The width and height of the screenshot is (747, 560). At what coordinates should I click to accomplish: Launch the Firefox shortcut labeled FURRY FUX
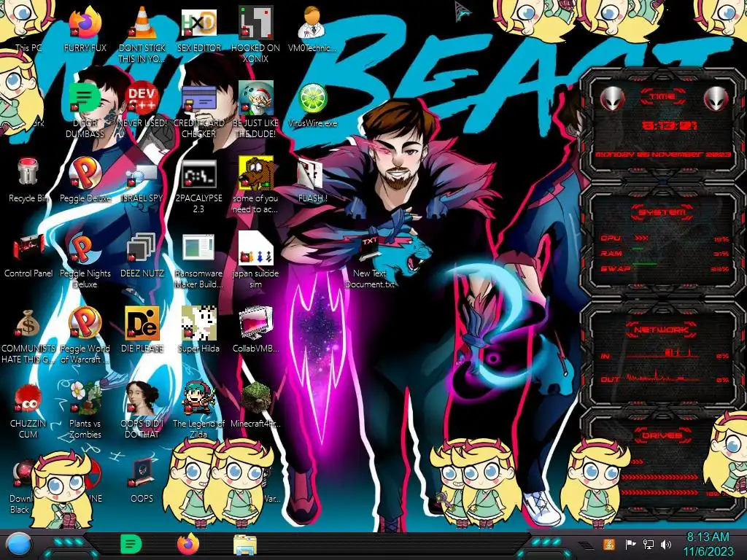[85, 28]
